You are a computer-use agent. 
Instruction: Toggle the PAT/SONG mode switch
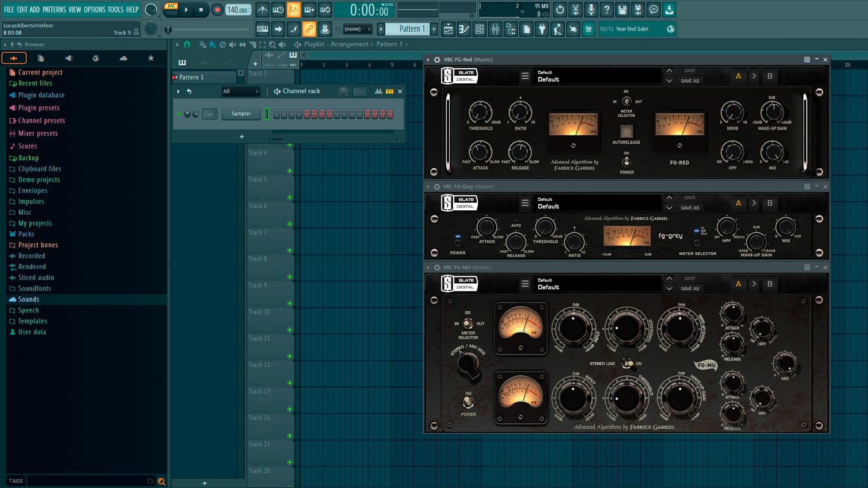click(171, 10)
